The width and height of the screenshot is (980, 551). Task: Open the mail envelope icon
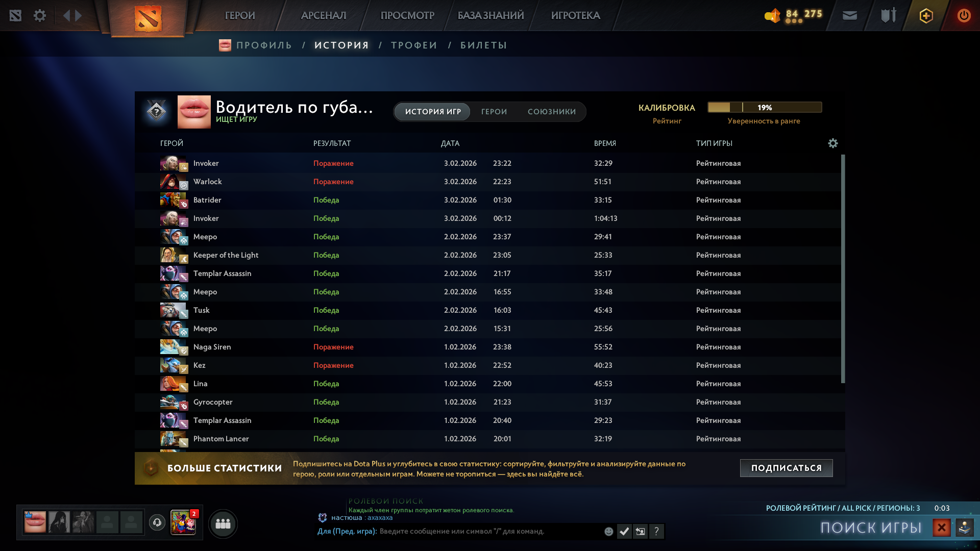click(849, 15)
